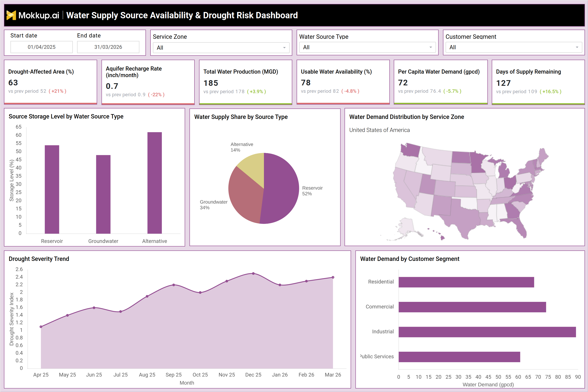Image resolution: width=588 pixels, height=392 pixels.
Task: Click the Jun 25 trend data point
Action: click(x=94, y=308)
